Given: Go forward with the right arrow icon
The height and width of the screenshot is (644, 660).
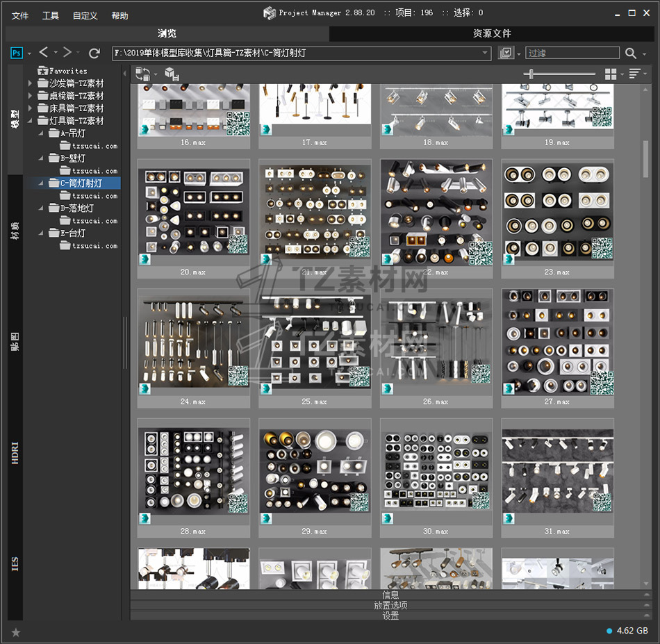Looking at the screenshot, I should 67,53.
